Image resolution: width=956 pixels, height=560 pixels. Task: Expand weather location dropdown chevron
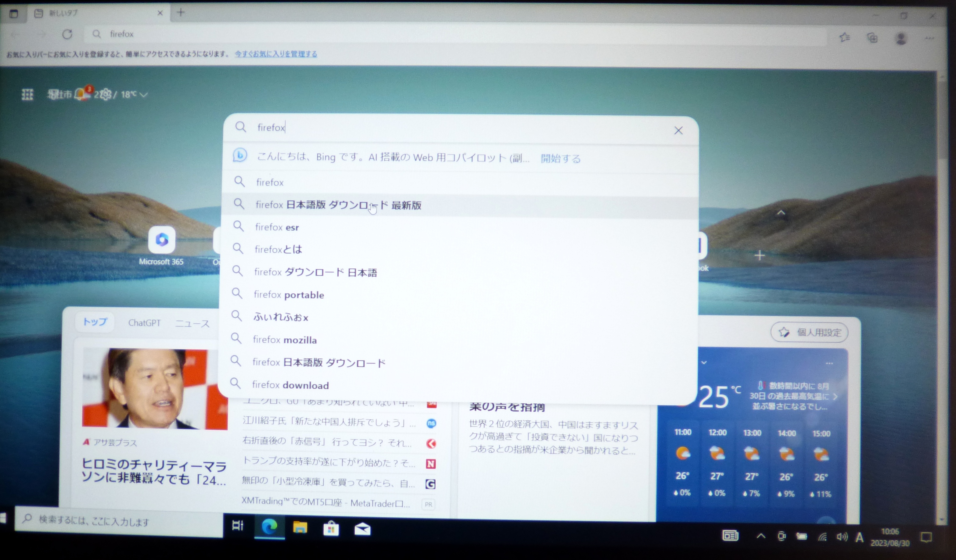click(x=704, y=362)
